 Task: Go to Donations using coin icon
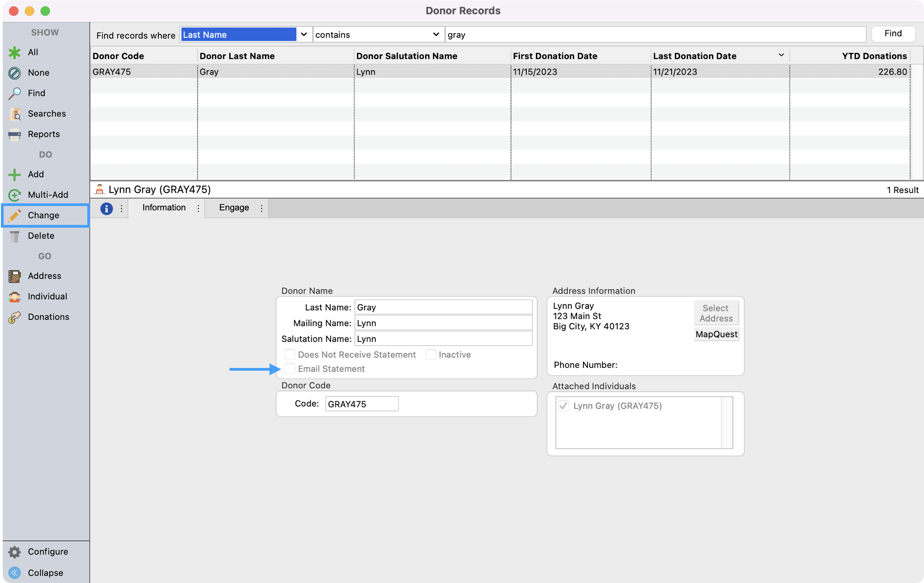pyautogui.click(x=14, y=317)
